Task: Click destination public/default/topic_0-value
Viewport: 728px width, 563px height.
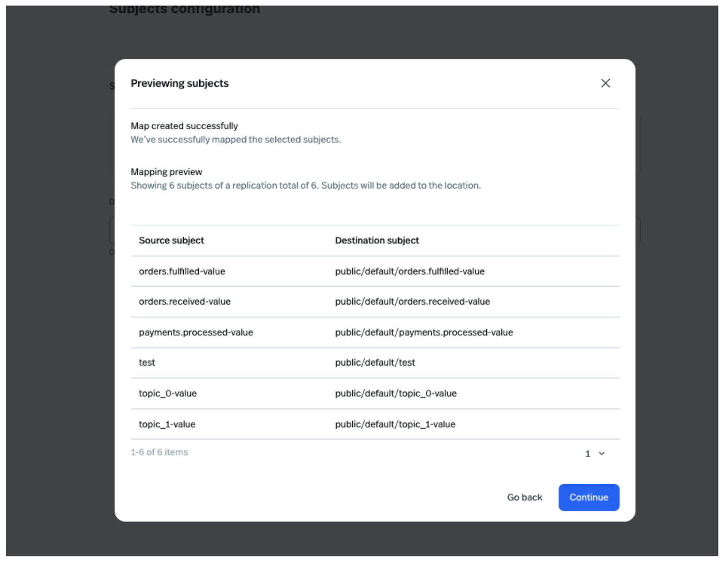Action: coord(395,393)
